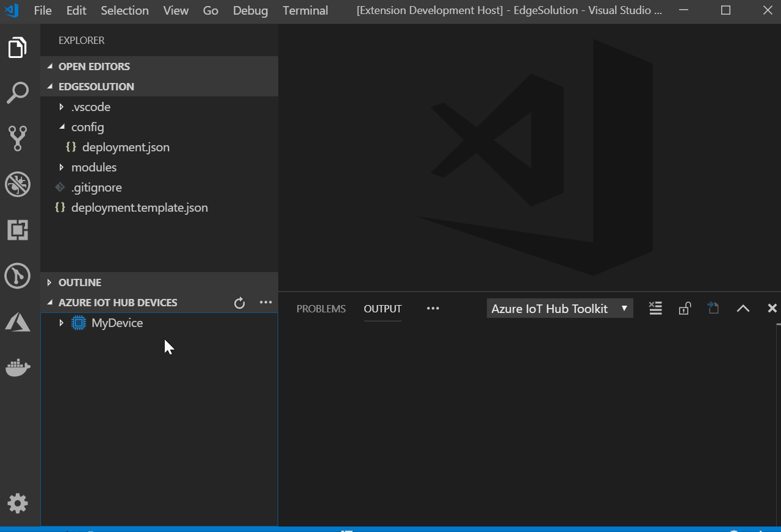Open the Azure view icon

[x=17, y=322]
